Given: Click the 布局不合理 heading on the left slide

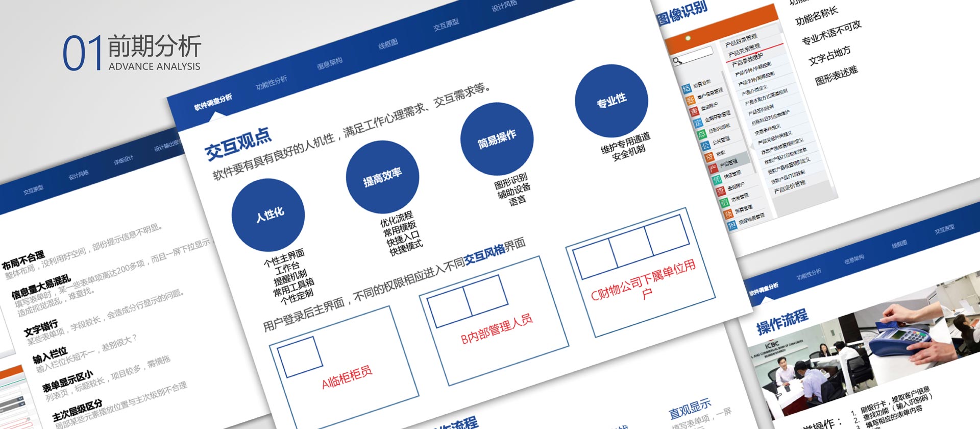Looking at the screenshot, I should [23, 260].
